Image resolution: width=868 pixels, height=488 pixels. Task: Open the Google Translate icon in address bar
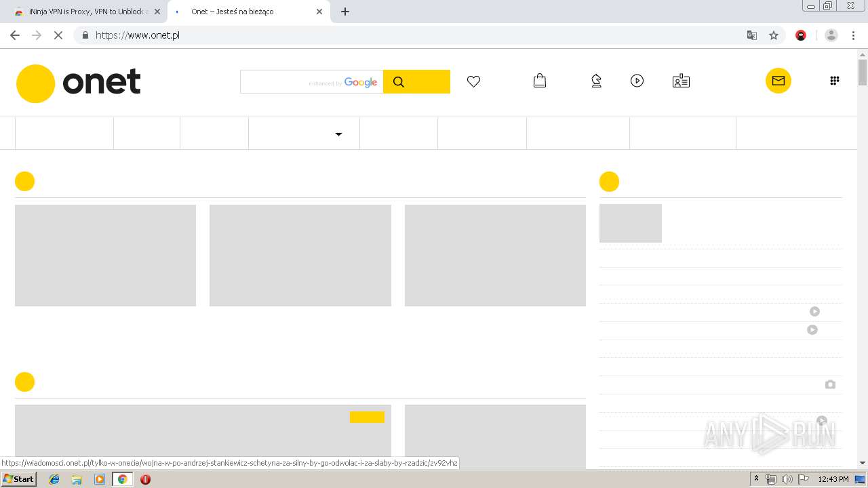click(751, 35)
